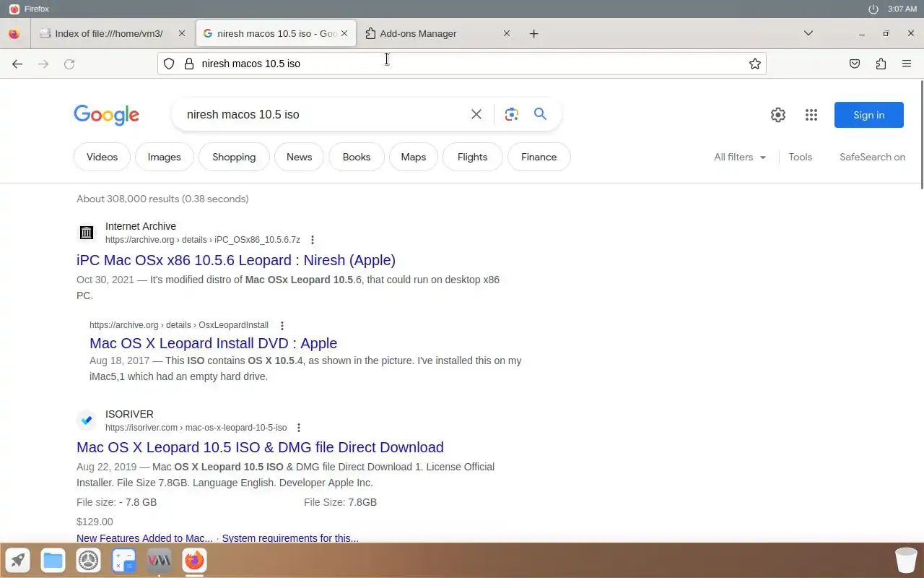Open Mac OS X Leopard 10.5 ISO & DMG link

click(260, 447)
